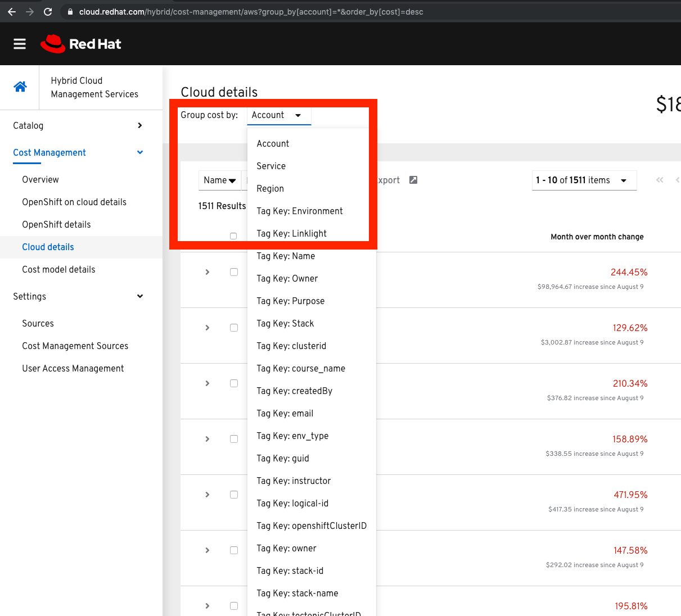The width and height of the screenshot is (681, 616).
Task: Expand the row showing 129.62% change
Action: pos(208,328)
